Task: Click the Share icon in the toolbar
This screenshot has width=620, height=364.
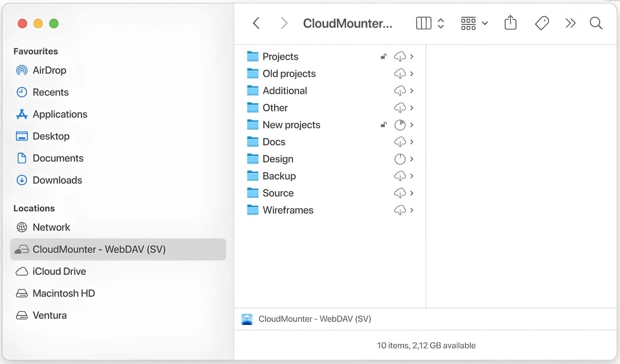Action: tap(510, 23)
